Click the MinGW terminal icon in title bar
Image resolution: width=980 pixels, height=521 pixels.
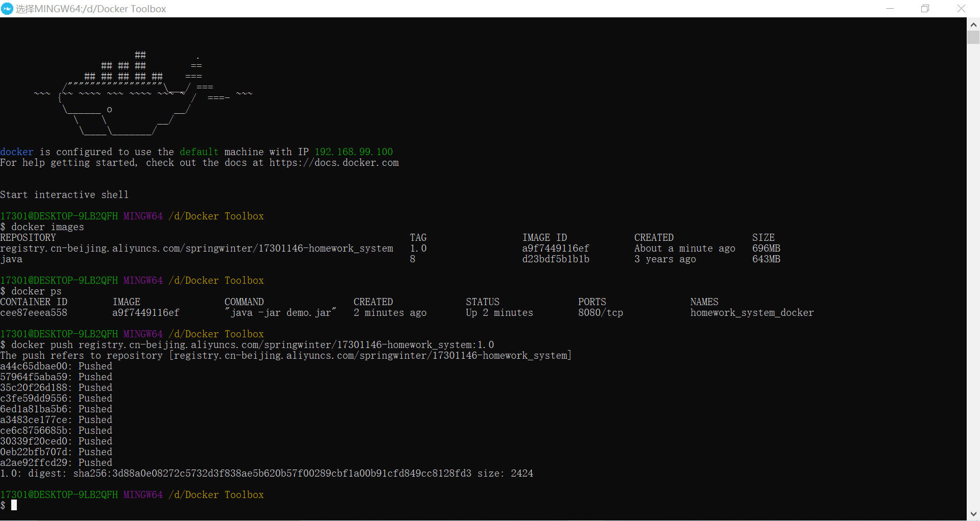(x=7, y=9)
